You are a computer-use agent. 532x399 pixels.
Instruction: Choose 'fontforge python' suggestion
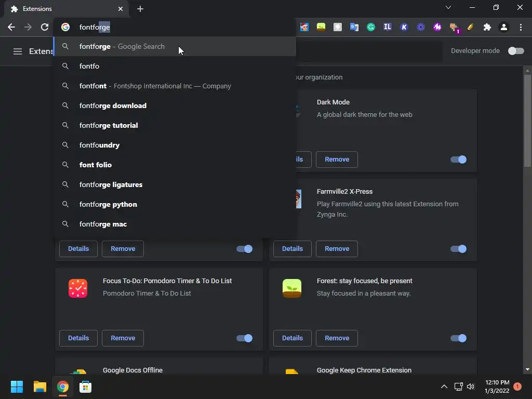(x=175, y=204)
